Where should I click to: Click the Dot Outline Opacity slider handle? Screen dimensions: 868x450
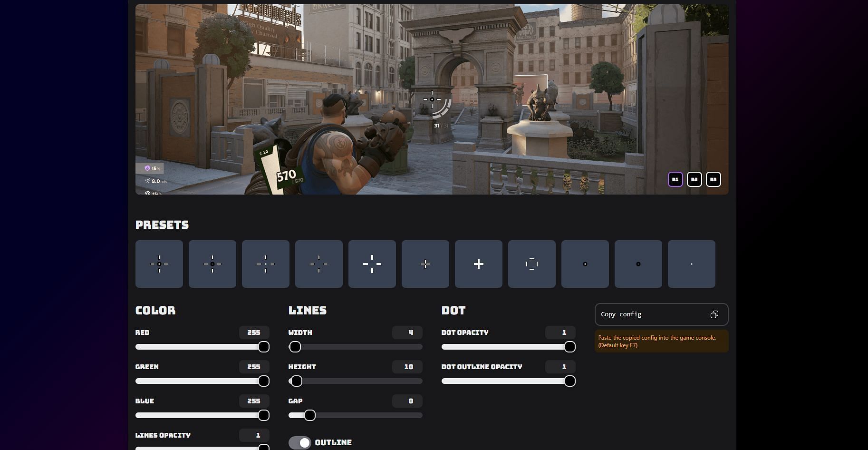coord(570,381)
